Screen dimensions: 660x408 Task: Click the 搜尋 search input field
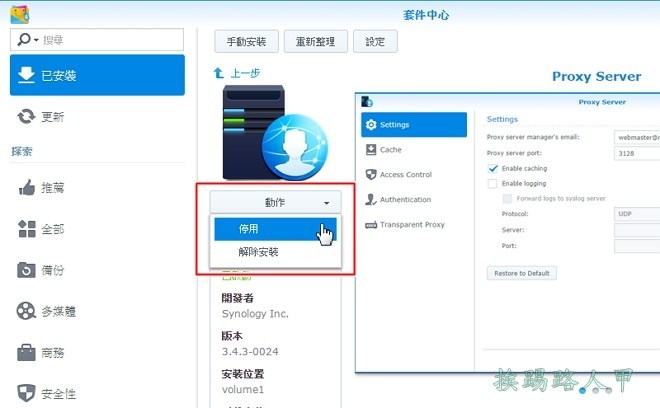click(x=97, y=40)
